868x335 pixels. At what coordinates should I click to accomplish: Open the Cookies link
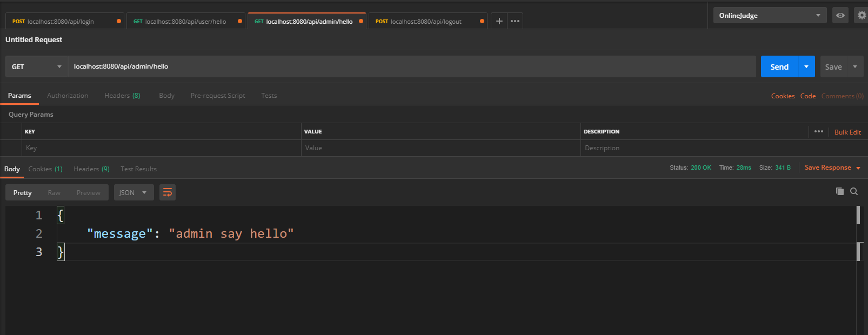[783, 96]
